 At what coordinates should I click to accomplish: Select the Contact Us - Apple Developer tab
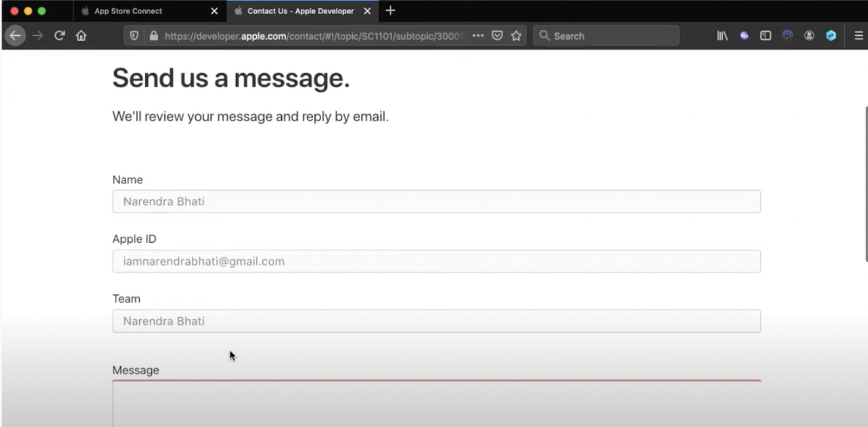pos(301,11)
